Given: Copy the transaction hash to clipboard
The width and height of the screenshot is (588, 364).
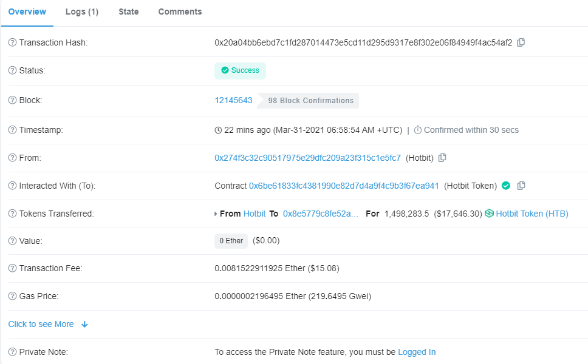Looking at the screenshot, I should click(521, 42).
